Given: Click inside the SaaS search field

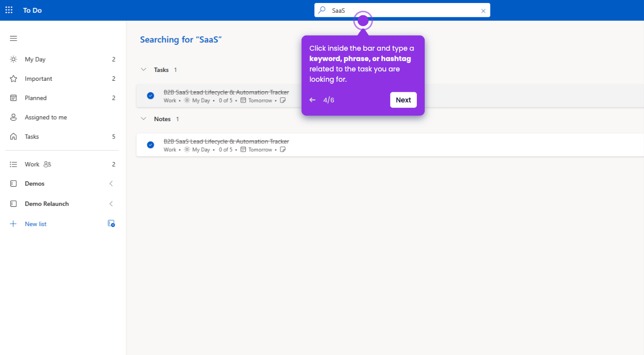Looking at the screenshot, I should pos(403,10).
